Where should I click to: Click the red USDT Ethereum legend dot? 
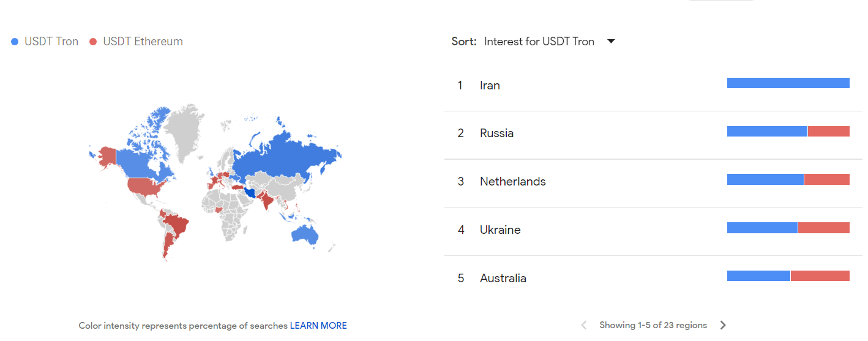[x=93, y=42]
